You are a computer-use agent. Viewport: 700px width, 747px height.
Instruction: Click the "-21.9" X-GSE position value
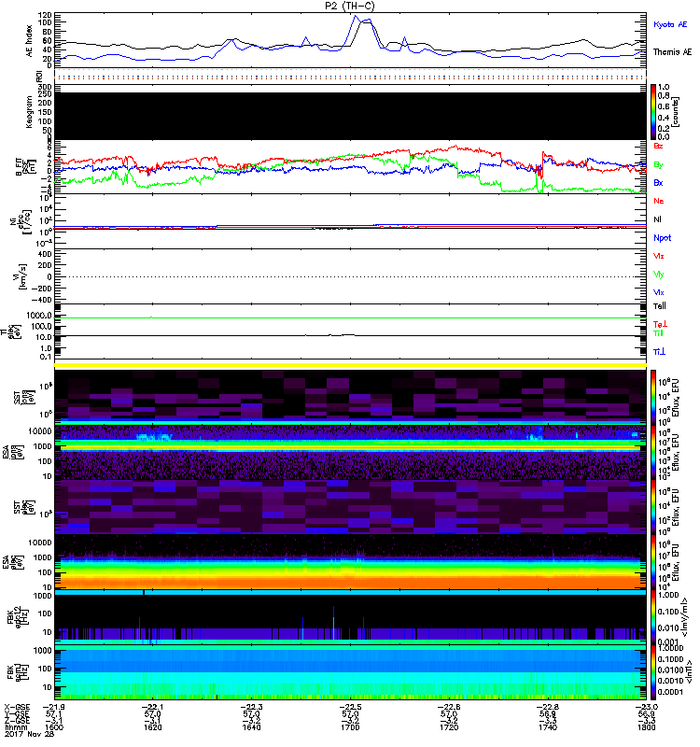point(54,707)
